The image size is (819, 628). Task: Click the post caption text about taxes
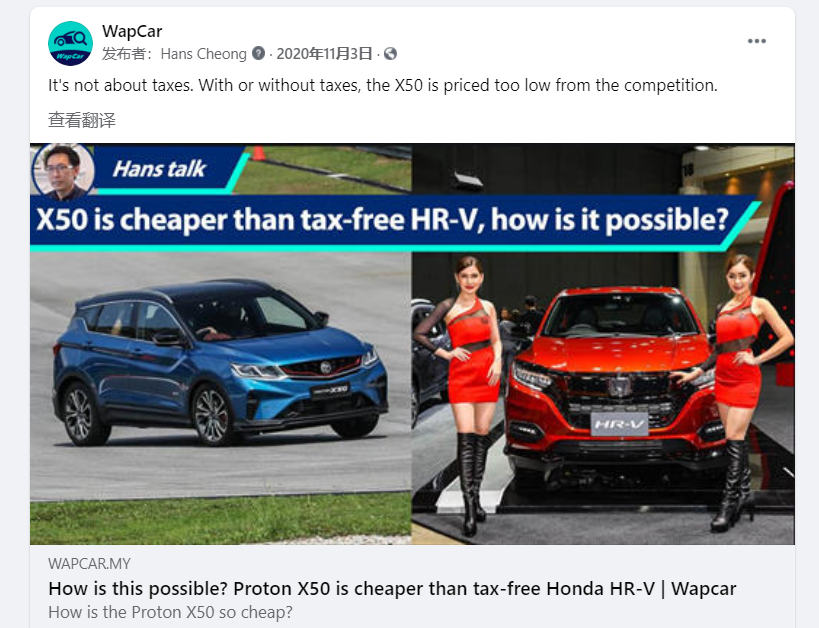(383, 85)
